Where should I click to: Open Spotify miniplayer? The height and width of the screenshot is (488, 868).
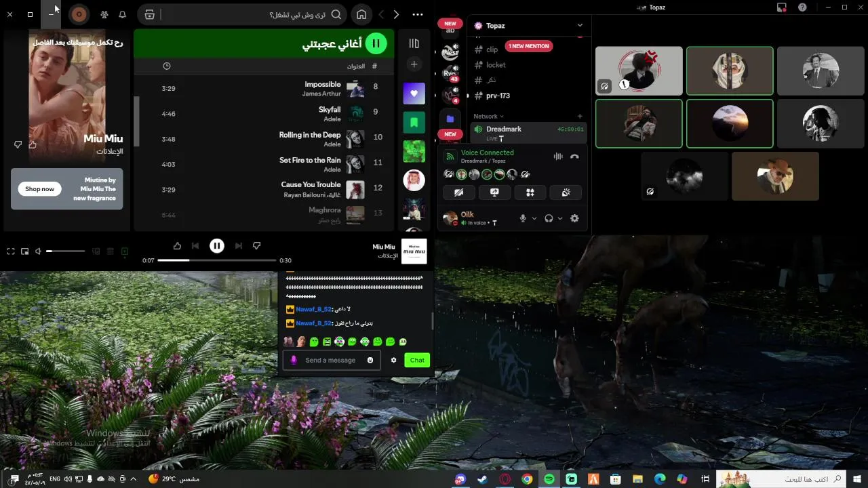click(x=25, y=251)
